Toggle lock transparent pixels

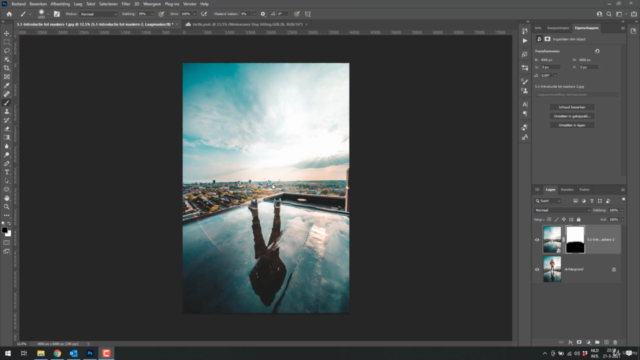(x=549, y=220)
